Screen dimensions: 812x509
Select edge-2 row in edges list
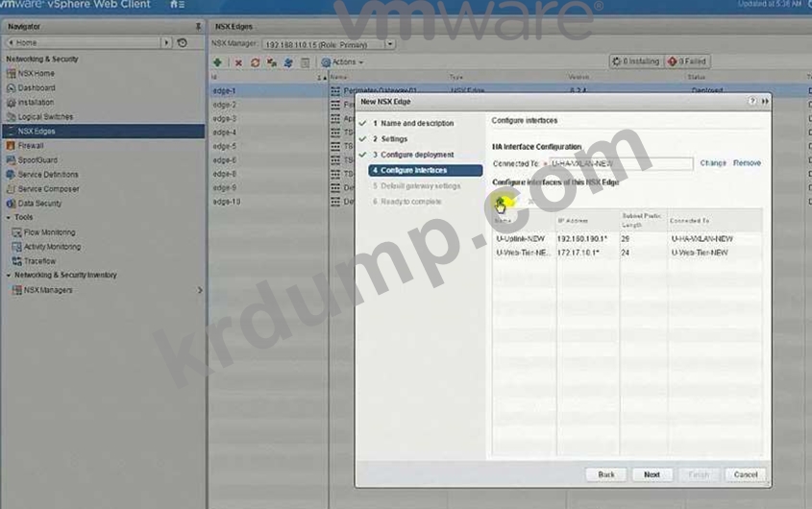(268, 105)
